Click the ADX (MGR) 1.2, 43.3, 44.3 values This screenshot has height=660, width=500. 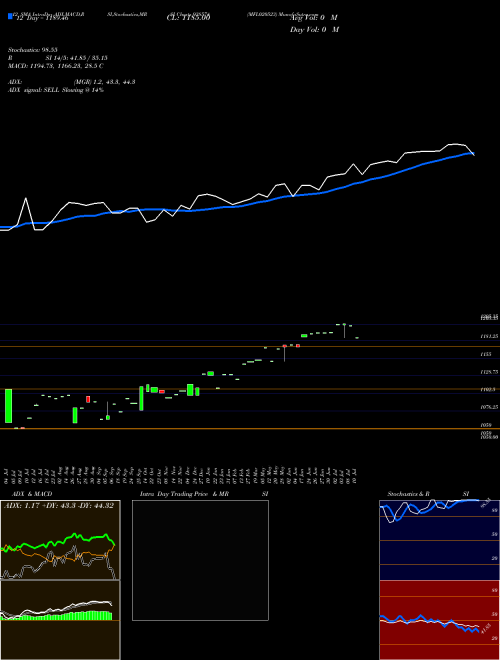(104, 82)
